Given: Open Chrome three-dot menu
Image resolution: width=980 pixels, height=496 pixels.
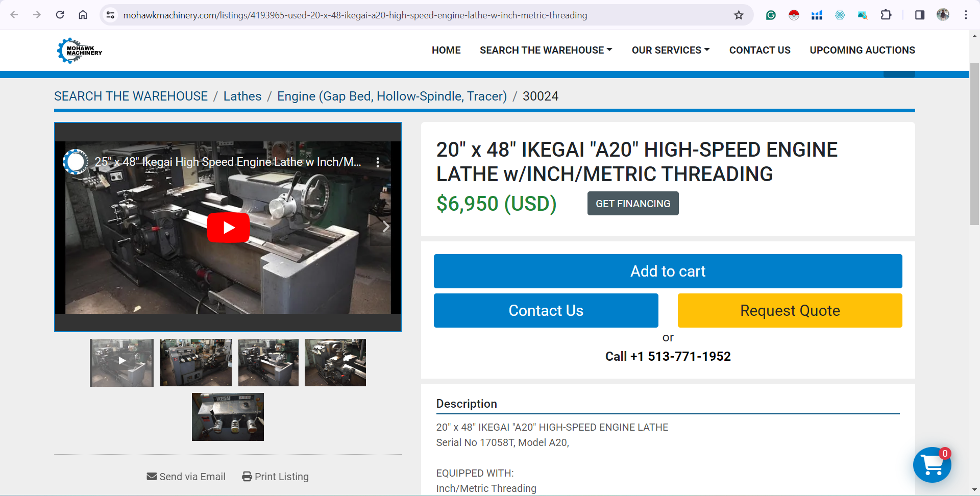Looking at the screenshot, I should (966, 15).
